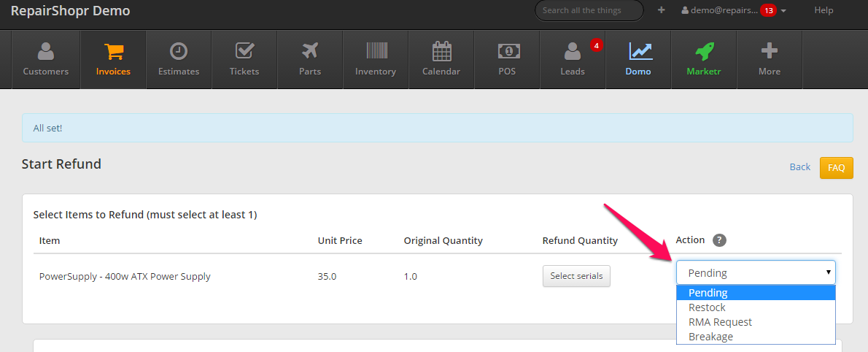Click in the search all things field

(589, 11)
